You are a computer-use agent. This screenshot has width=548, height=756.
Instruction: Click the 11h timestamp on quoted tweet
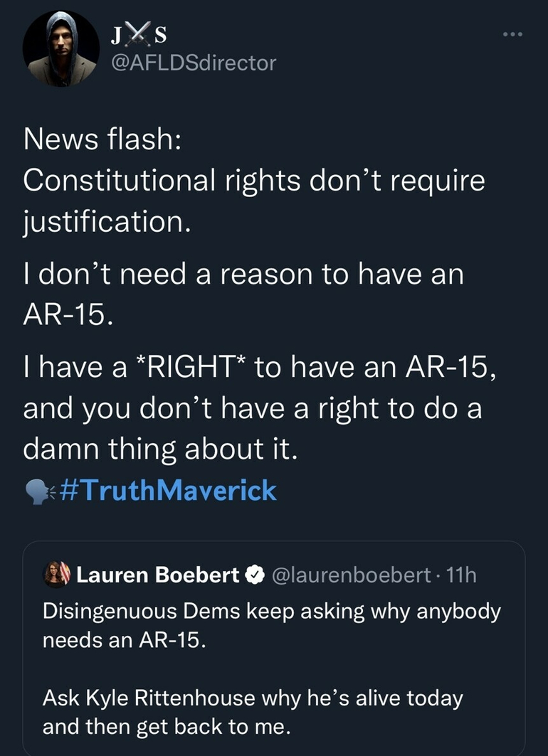(458, 575)
